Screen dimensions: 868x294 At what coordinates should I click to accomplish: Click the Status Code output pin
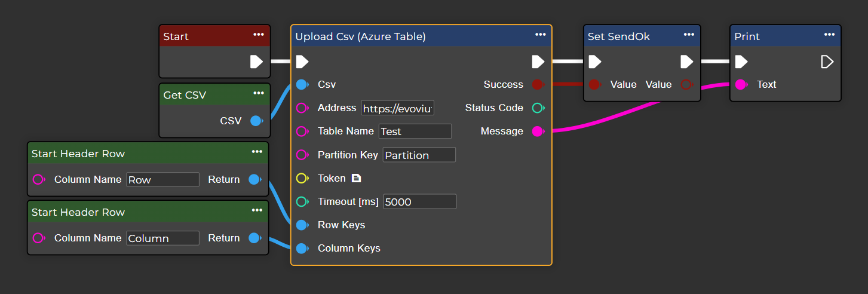coord(538,108)
